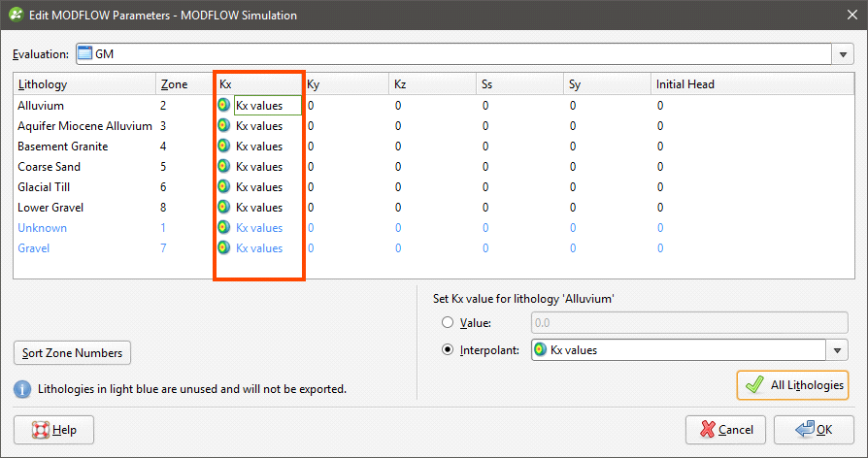Click the blue info icon beside lithologies note

tap(22, 389)
